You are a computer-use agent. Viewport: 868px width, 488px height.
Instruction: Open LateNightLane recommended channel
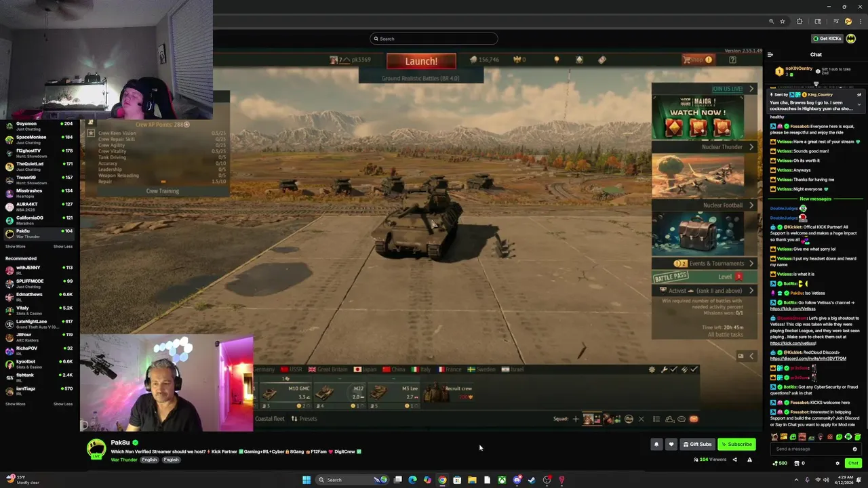coord(40,324)
